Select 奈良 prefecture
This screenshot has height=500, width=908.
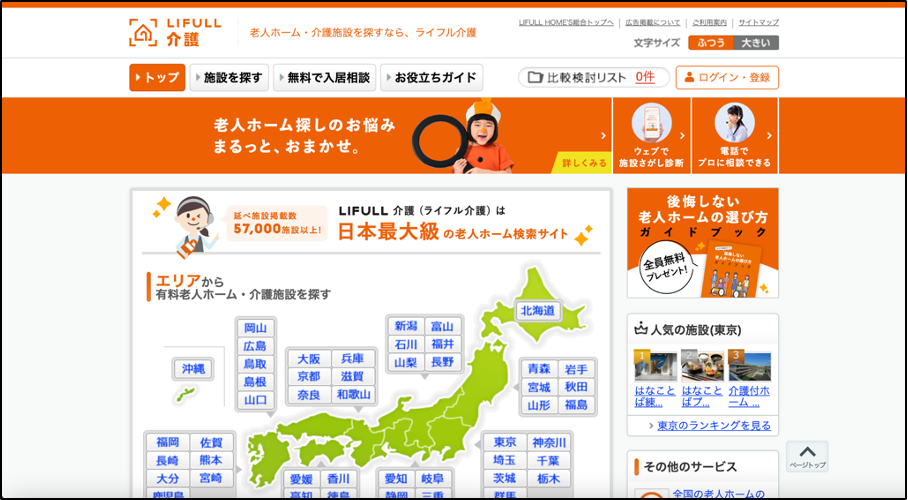click(309, 395)
